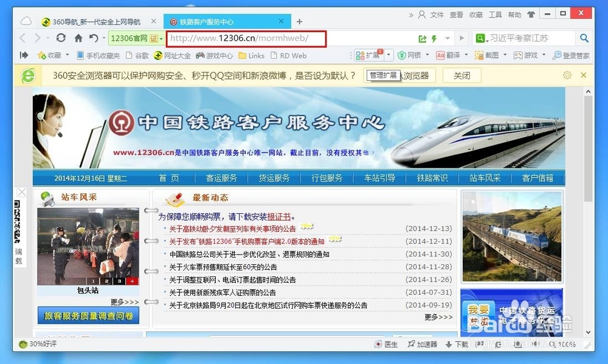The width and height of the screenshot is (608, 364).
Task: Click the 翻译 translate button
Action: coord(448,55)
